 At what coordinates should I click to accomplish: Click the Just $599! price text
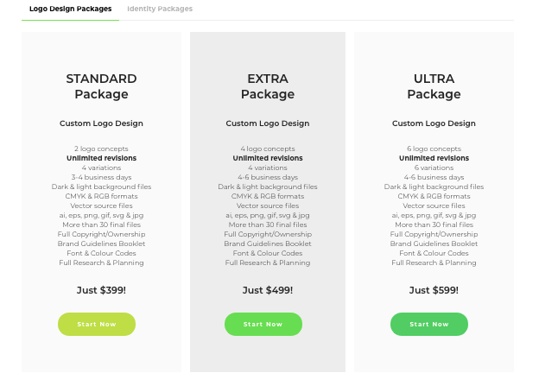(x=434, y=290)
